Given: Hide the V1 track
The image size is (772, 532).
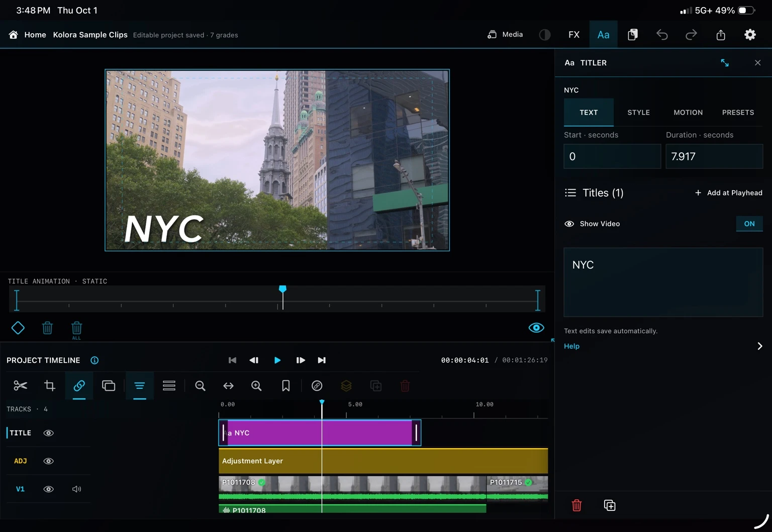Looking at the screenshot, I should click(x=49, y=489).
